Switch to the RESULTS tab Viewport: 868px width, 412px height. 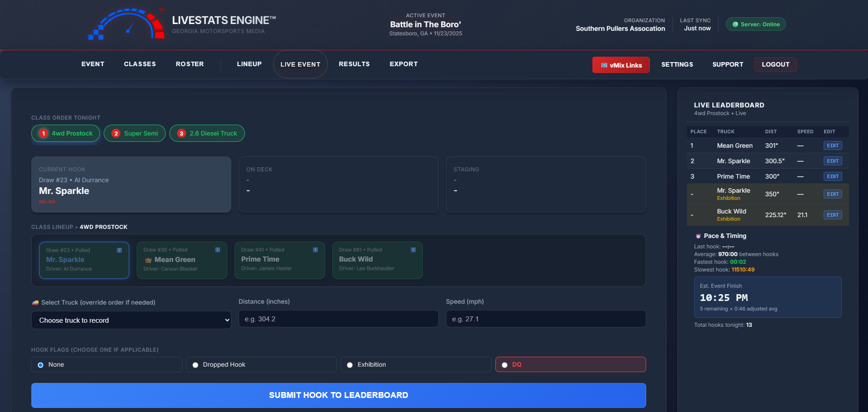354,64
